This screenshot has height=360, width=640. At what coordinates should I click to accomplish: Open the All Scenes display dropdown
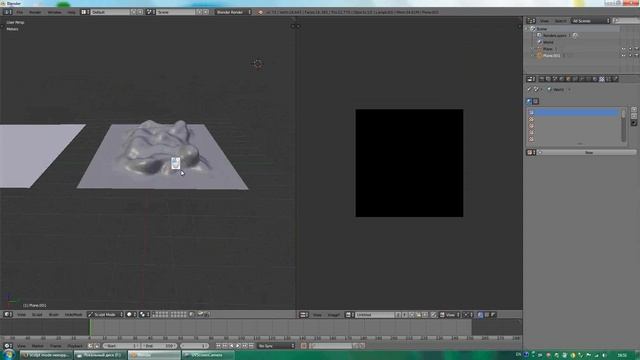click(x=590, y=21)
